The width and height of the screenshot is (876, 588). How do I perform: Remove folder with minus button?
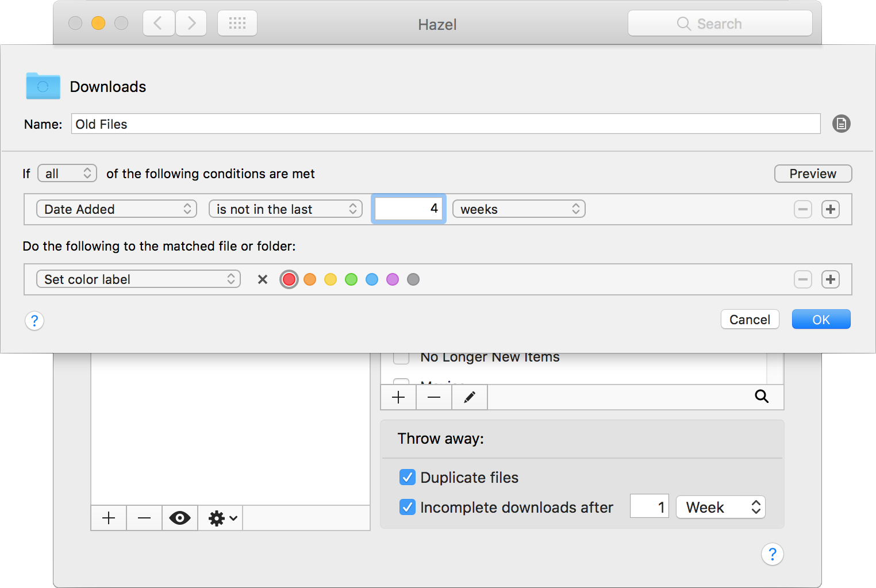click(144, 518)
